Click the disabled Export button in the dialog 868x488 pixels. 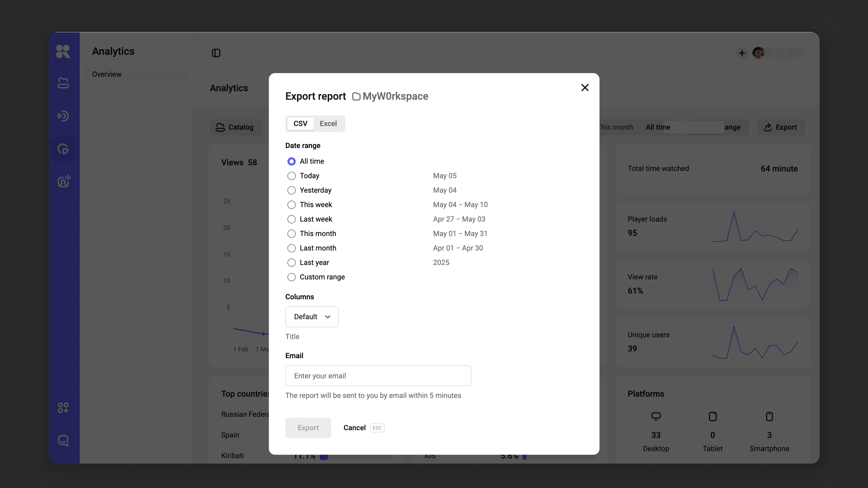[308, 428]
